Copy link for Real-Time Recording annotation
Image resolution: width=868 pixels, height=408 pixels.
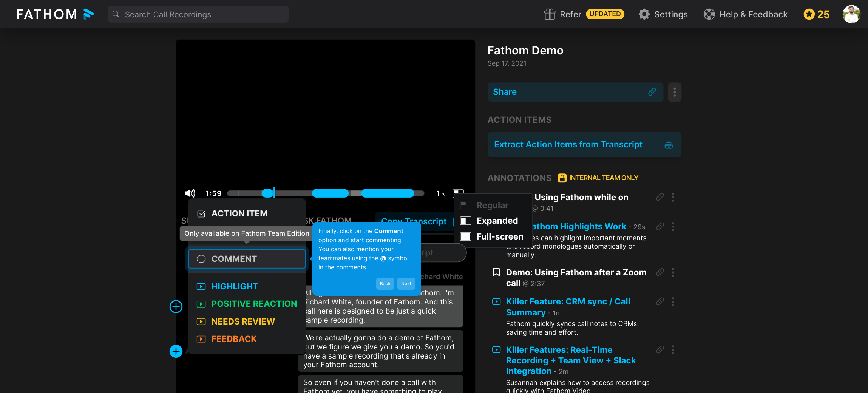(660, 350)
